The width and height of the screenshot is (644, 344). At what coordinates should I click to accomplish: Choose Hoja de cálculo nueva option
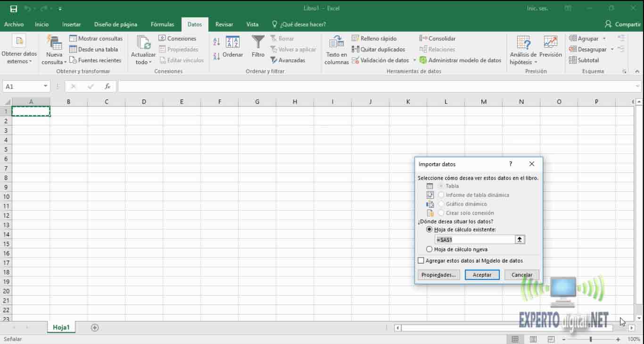pyautogui.click(x=429, y=249)
